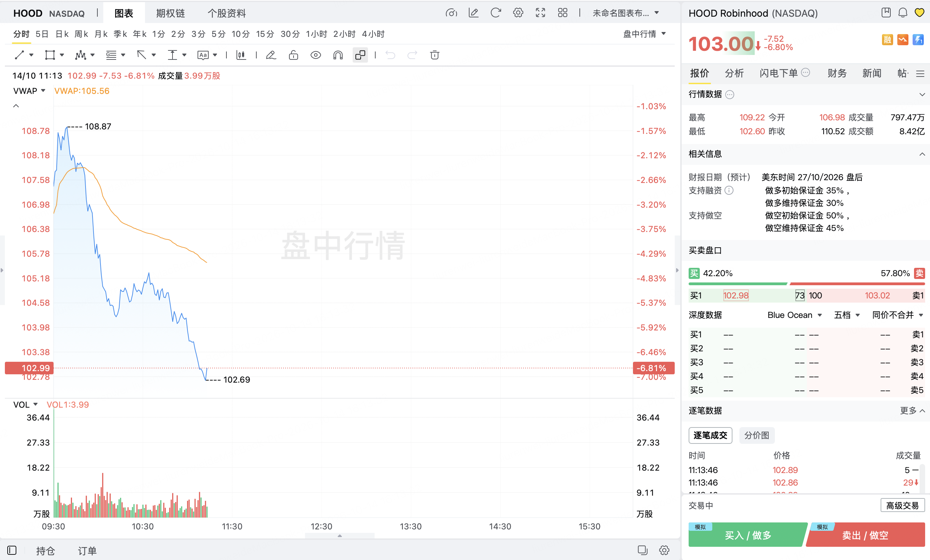Open the 持仓 positions panel

tap(45, 551)
